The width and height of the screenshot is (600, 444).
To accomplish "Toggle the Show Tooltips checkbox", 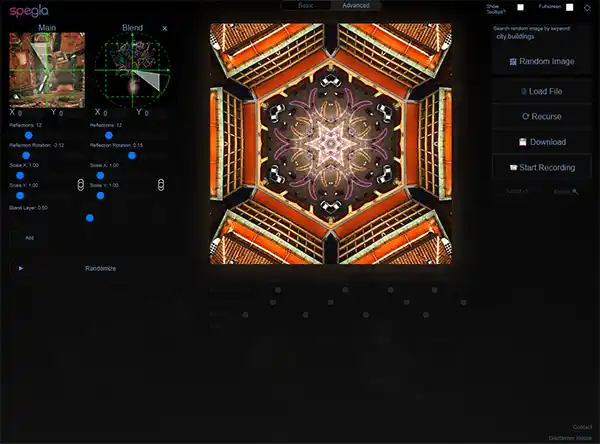I will pyautogui.click(x=520, y=7).
